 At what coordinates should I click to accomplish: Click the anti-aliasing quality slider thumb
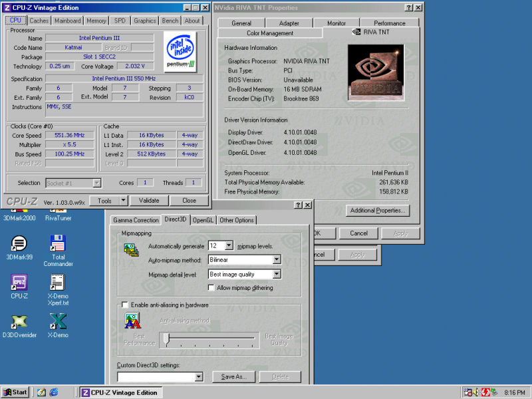(166, 339)
